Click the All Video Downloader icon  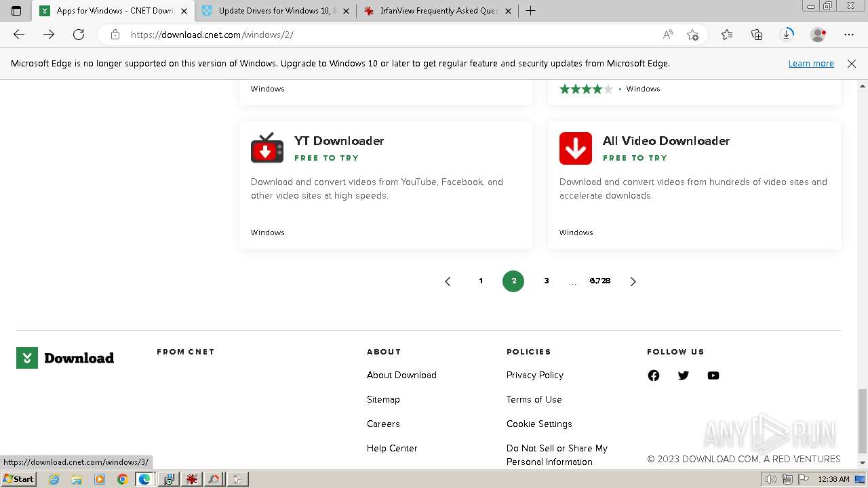click(x=576, y=148)
